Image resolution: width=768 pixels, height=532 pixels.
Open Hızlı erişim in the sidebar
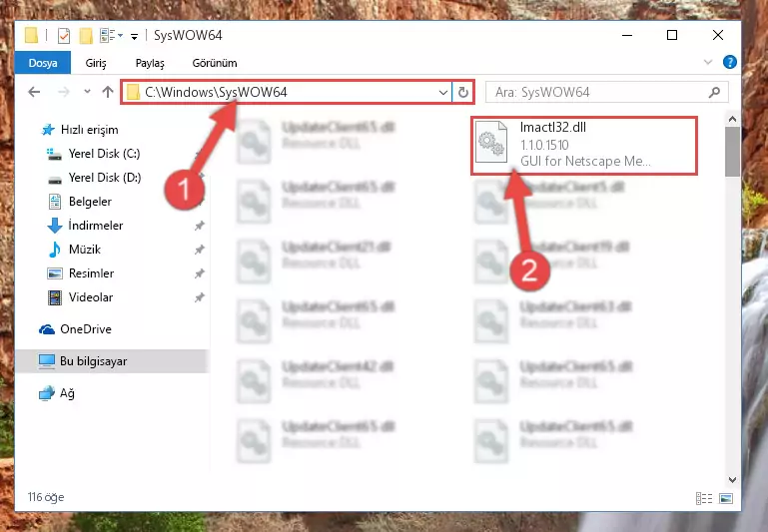(80, 130)
